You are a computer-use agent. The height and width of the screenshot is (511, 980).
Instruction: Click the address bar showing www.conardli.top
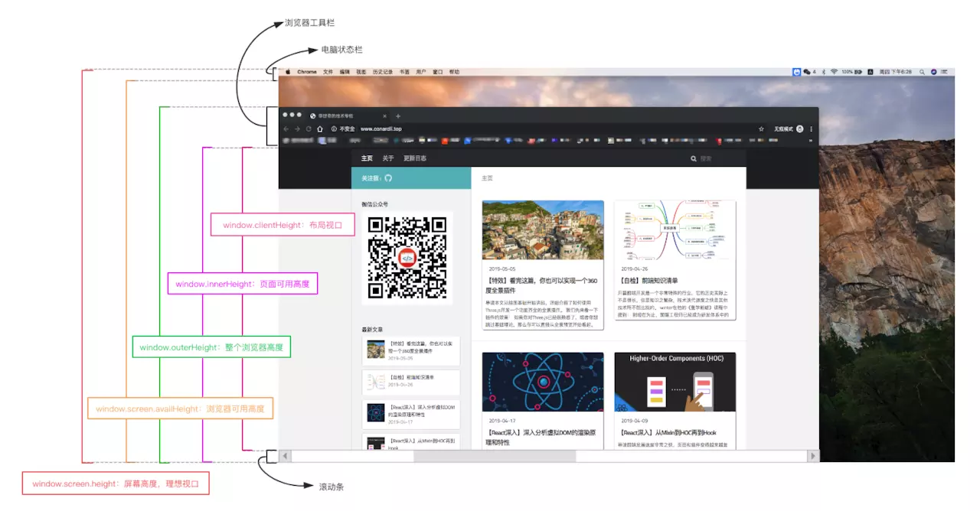click(x=536, y=129)
